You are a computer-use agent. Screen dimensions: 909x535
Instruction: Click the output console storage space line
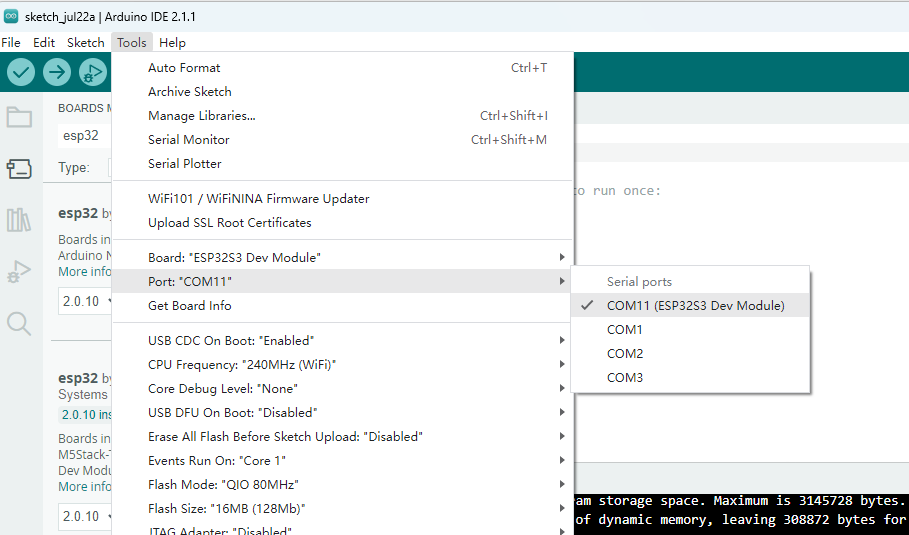(740, 501)
